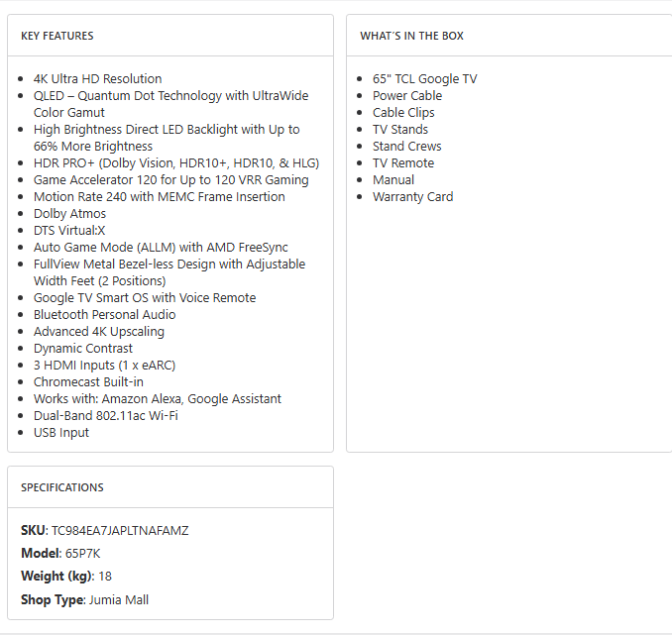Click the Jumia Mall shop type text
Viewport: 672px width, 635px height.
tap(119, 599)
